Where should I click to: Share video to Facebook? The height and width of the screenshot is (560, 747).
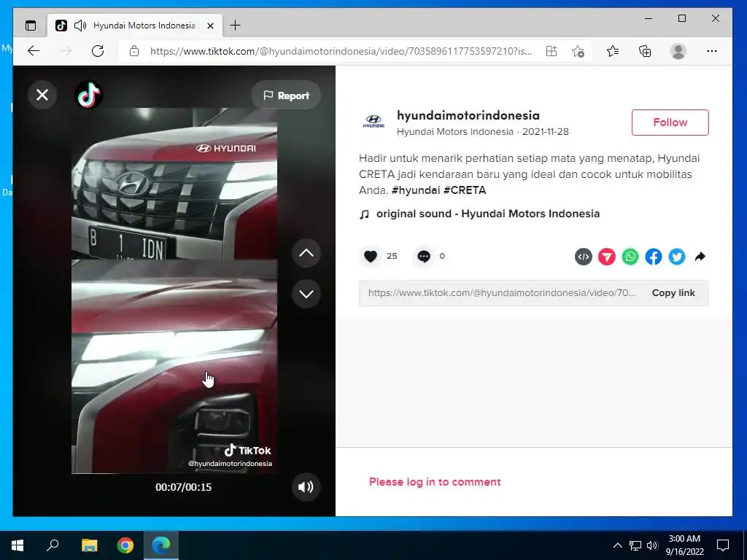point(653,257)
